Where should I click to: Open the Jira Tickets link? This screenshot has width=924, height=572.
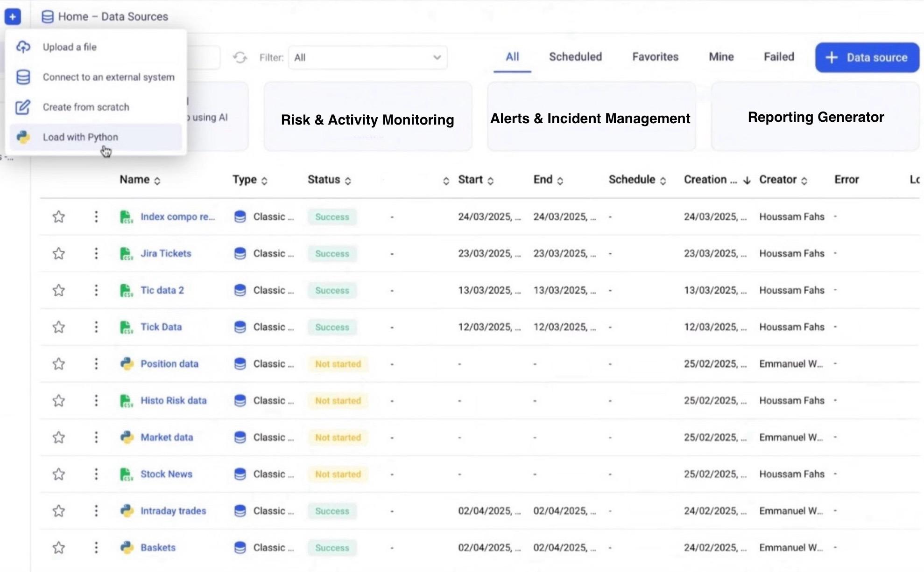coord(166,253)
